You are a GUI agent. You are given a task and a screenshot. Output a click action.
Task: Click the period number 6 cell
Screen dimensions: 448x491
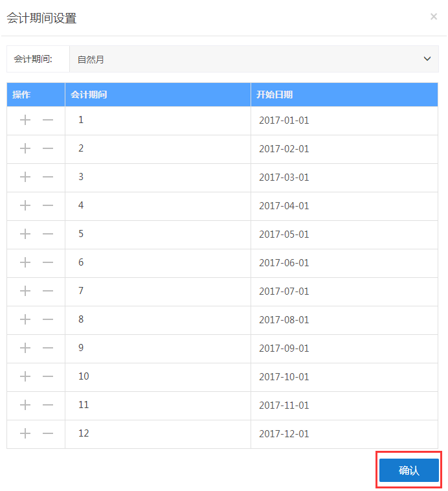click(81, 262)
